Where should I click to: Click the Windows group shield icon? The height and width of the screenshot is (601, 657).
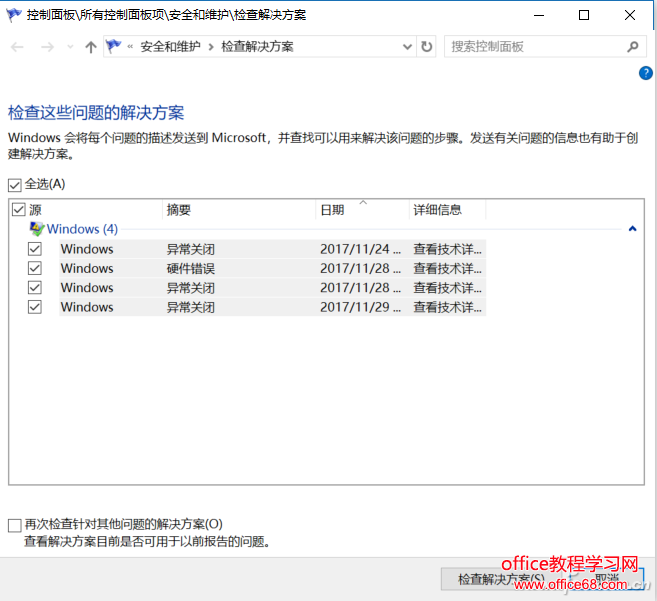click(37, 229)
